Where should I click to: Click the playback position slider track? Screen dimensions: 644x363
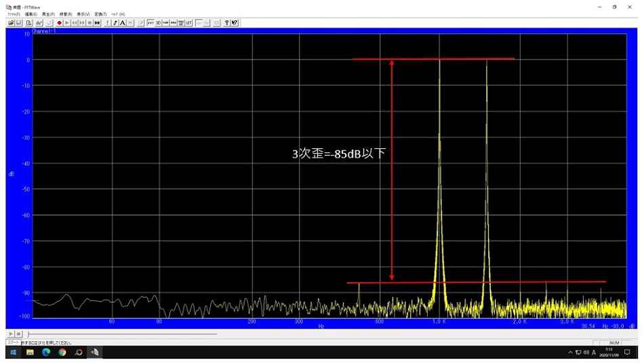(x=122, y=334)
